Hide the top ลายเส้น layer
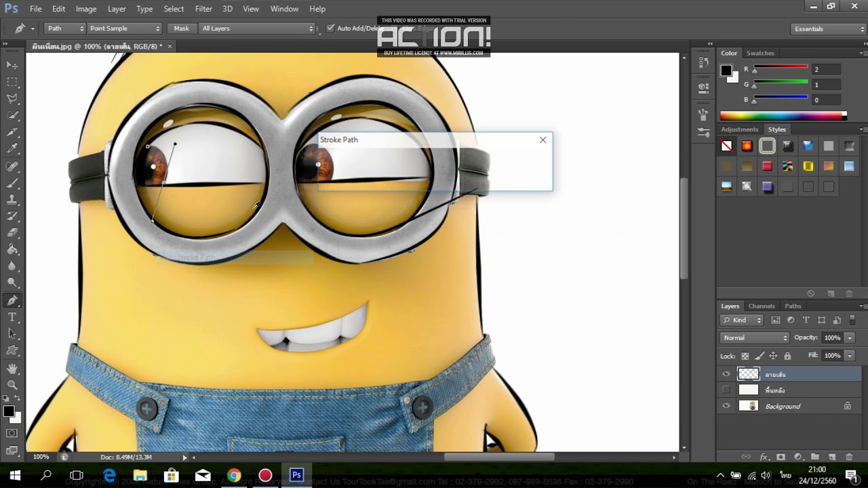 click(726, 374)
